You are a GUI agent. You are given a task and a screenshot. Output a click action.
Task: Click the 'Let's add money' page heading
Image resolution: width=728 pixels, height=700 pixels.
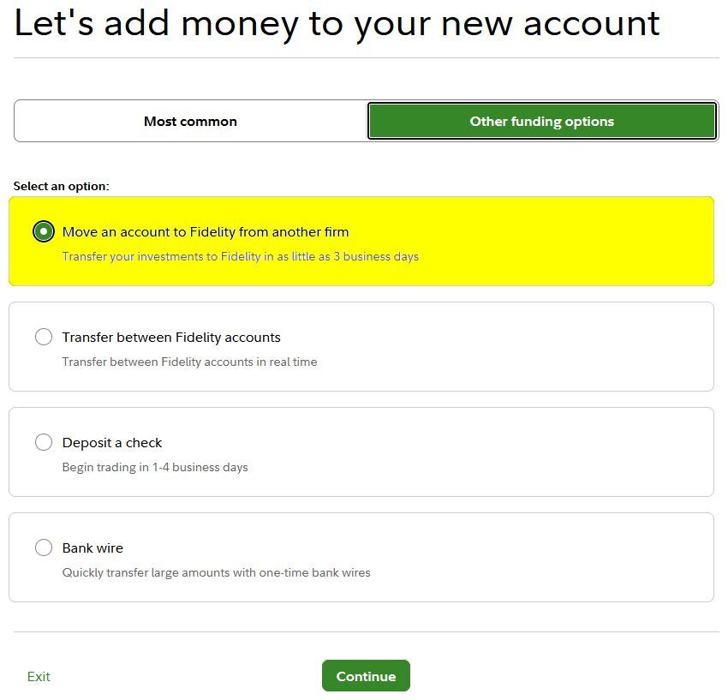[x=337, y=24]
